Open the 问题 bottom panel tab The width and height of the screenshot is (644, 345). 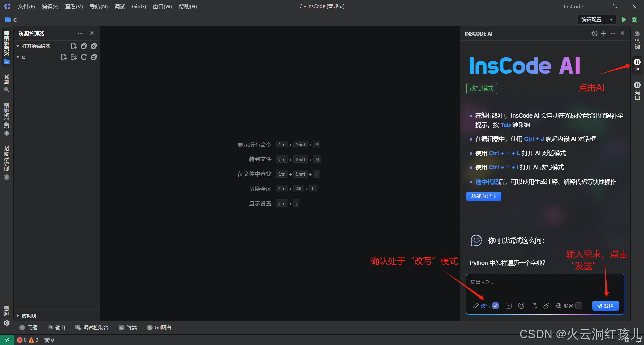point(29,328)
